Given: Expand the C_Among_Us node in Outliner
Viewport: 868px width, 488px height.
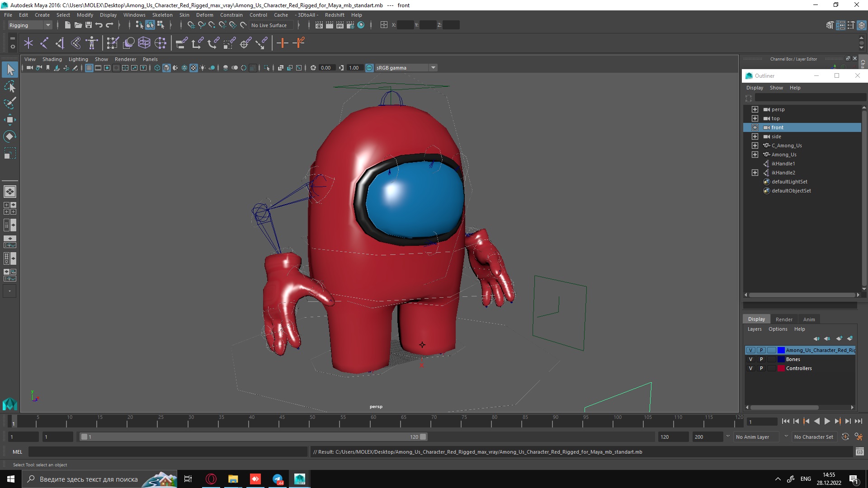Looking at the screenshot, I should point(755,145).
